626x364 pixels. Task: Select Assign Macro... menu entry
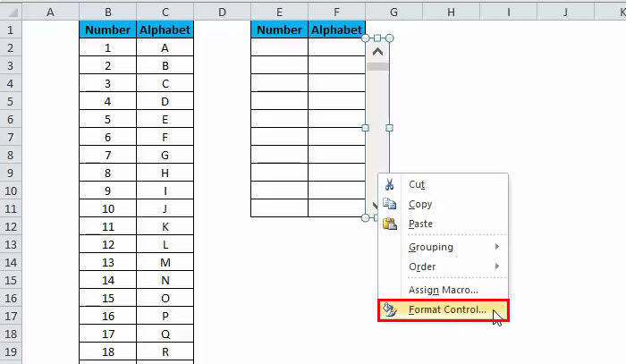pos(444,290)
